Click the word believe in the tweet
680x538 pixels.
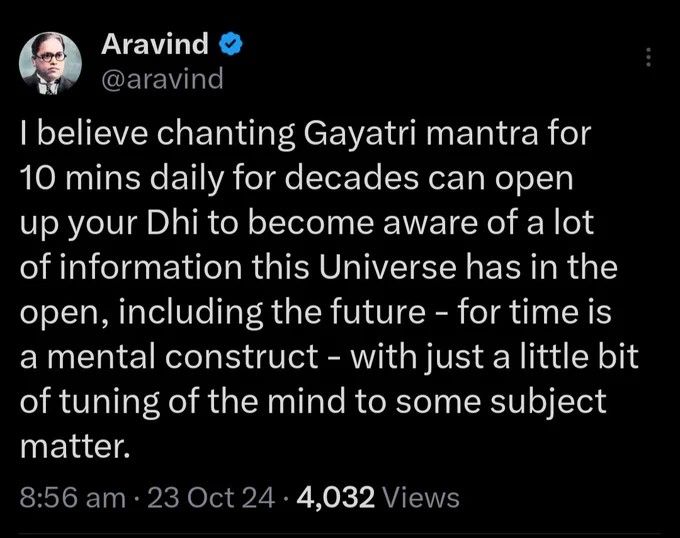pos(91,134)
